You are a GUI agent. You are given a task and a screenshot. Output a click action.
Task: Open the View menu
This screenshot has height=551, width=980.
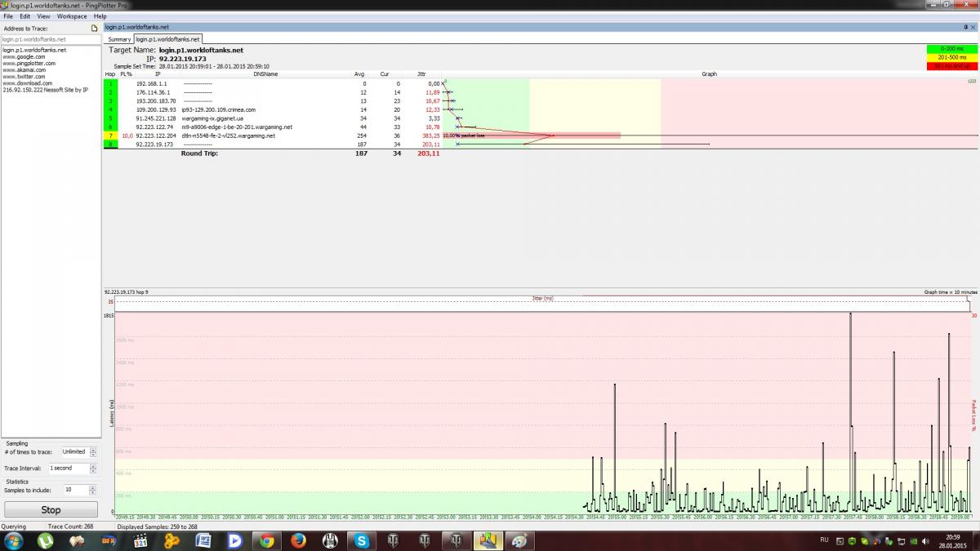43,16
